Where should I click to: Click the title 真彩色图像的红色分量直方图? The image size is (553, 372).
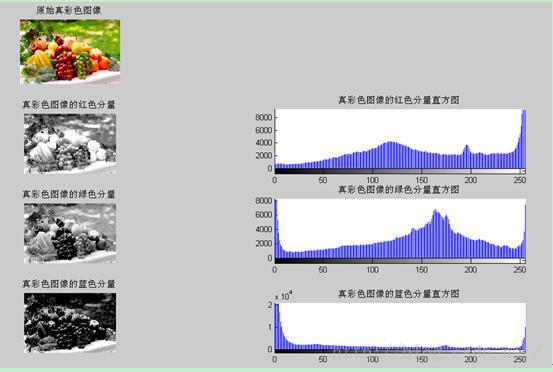tap(399, 100)
